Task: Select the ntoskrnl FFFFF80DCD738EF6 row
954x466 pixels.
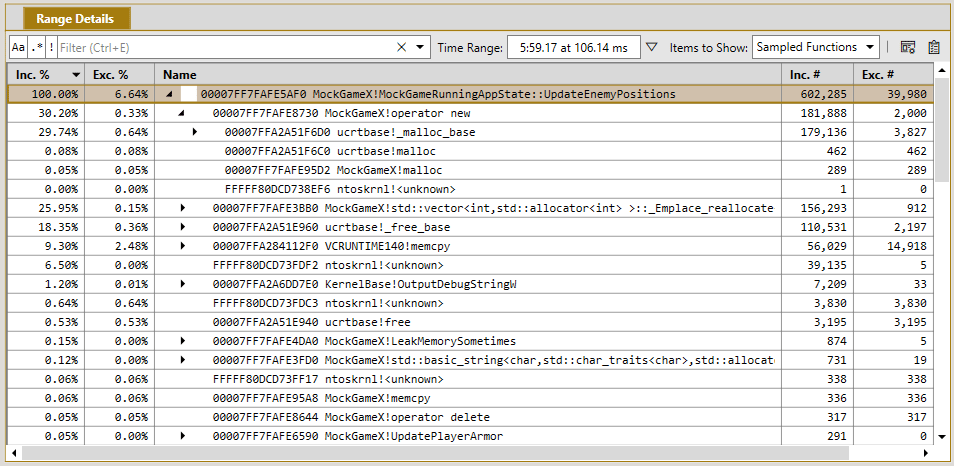Action: click(470, 189)
